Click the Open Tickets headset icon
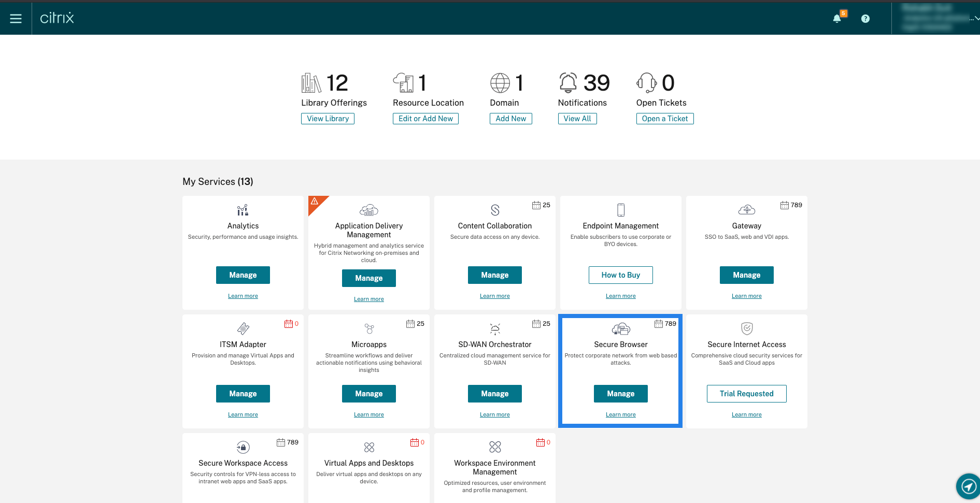 click(x=646, y=83)
